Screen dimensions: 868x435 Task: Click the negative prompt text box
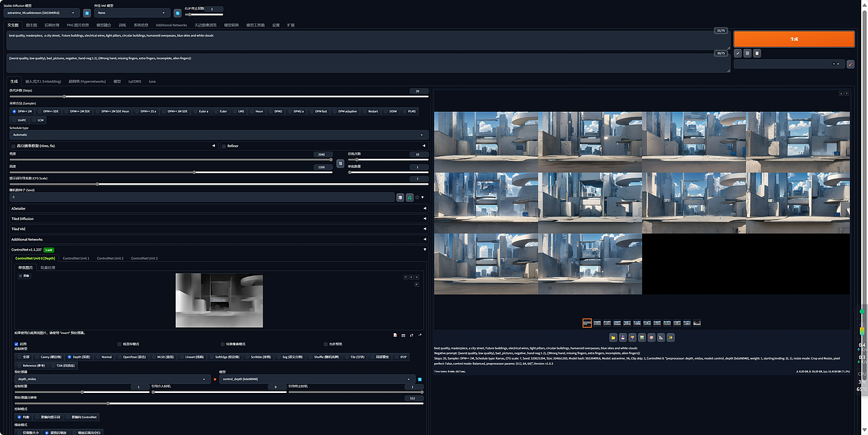(x=368, y=62)
